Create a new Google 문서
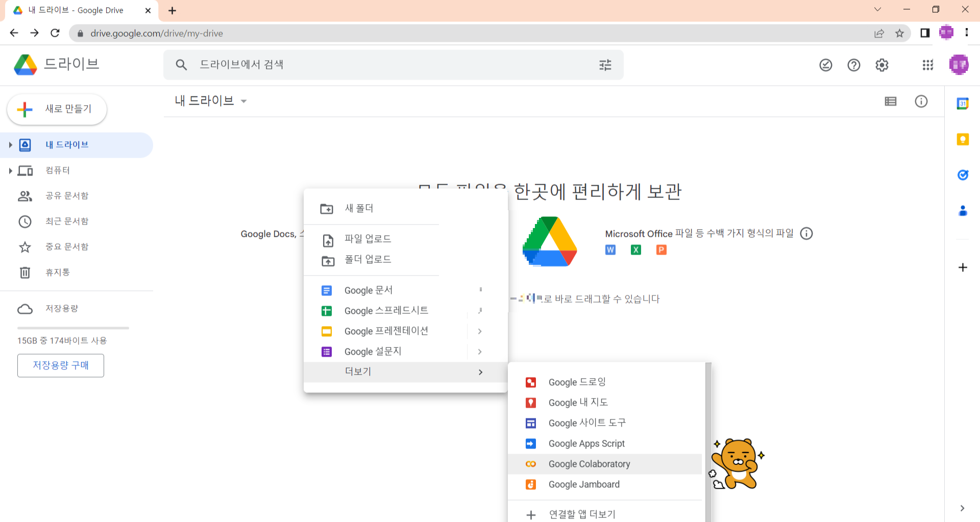The width and height of the screenshot is (980, 522). pos(385,290)
